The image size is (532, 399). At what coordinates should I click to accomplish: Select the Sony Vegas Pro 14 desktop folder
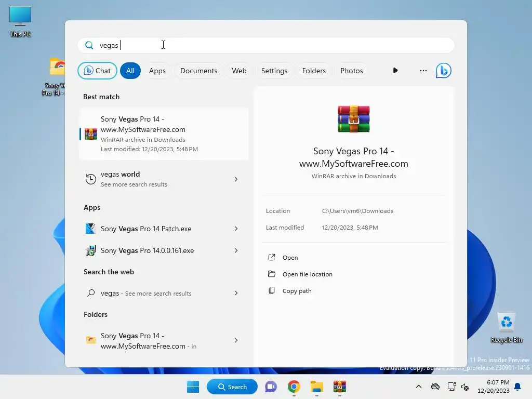[54, 77]
